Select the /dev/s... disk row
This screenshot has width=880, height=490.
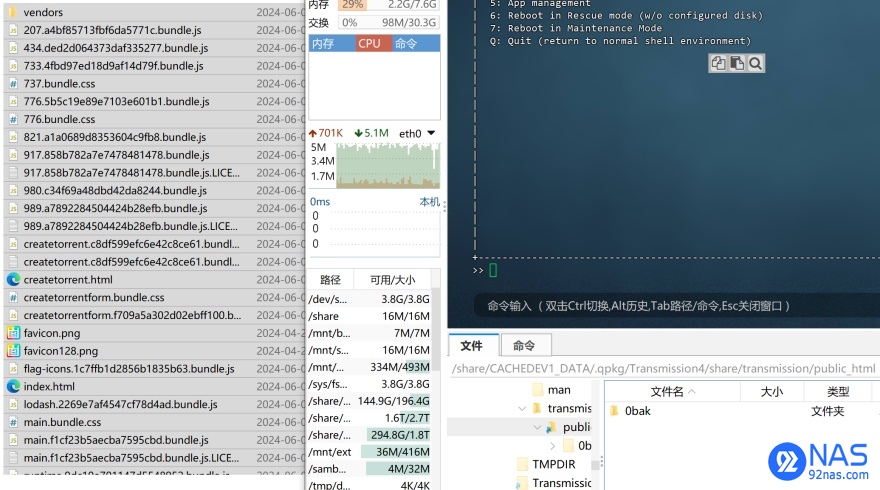click(369, 299)
